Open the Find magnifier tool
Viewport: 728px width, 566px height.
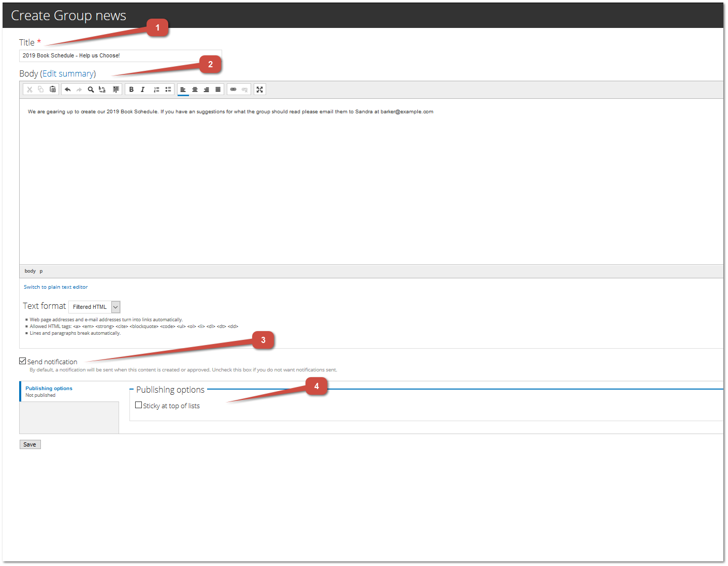[91, 90]
